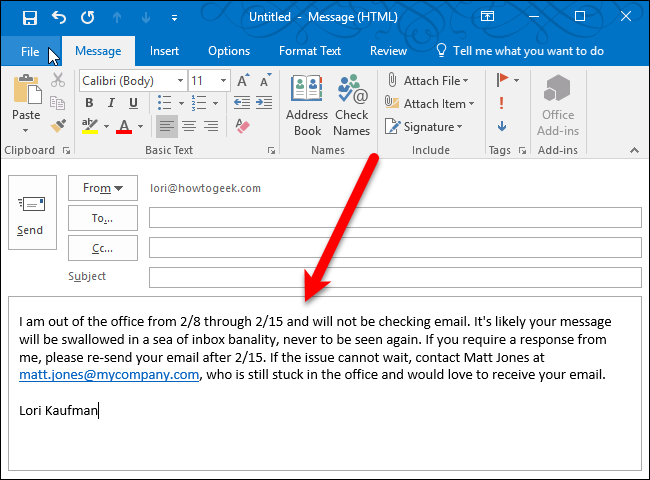The height and width of the screenshot is (480, 650).
Task: Align text left
Action: [x=167, y=126]
